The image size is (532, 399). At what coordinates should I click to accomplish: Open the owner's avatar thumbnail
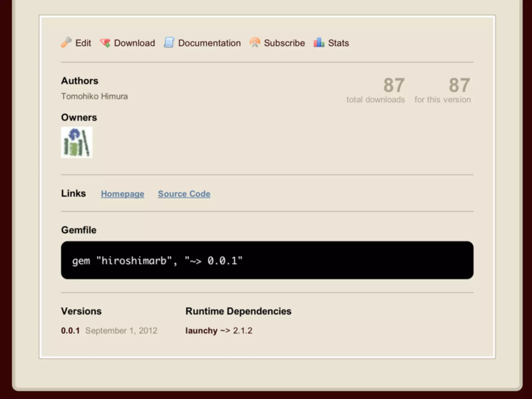[x=77, y=142]
